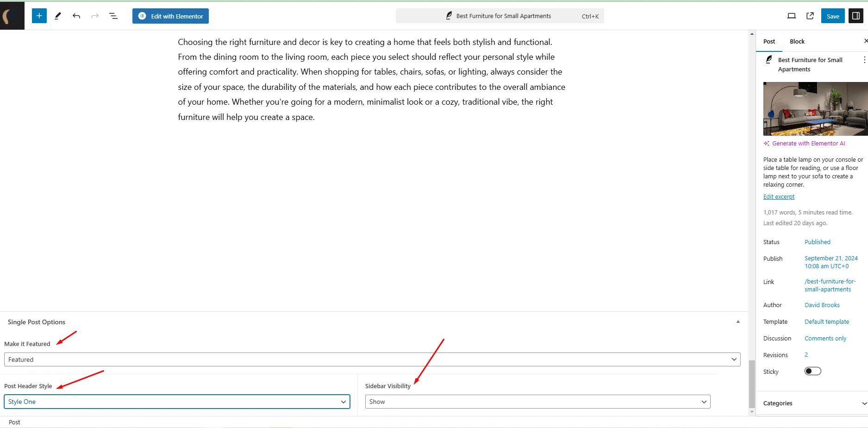Screen dimensions: 868x428
Task: Click the excerpt text about table lamp
Action: tap(813, 172)
